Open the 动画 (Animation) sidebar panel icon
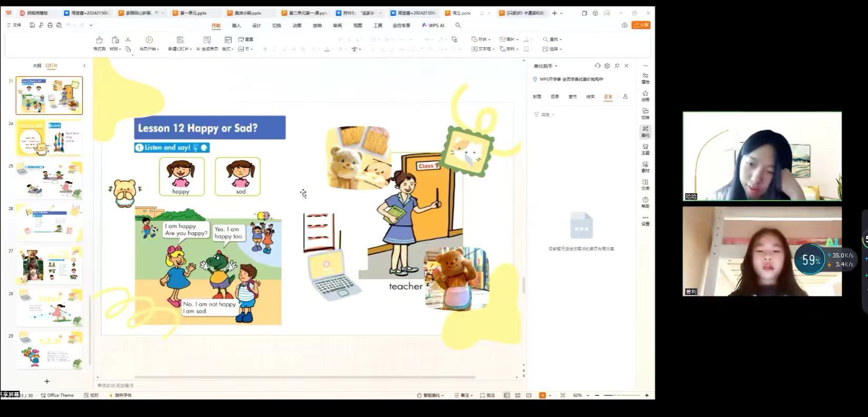868x417 pixels. (x=645, y=95)
